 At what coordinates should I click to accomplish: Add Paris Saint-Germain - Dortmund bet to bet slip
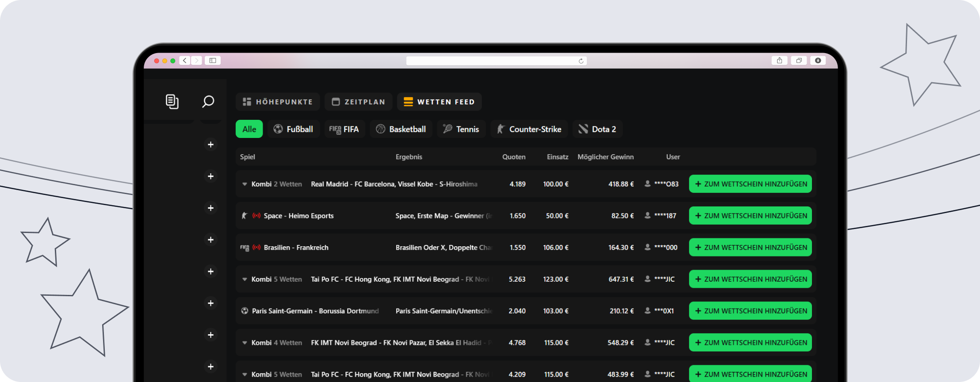750,311
